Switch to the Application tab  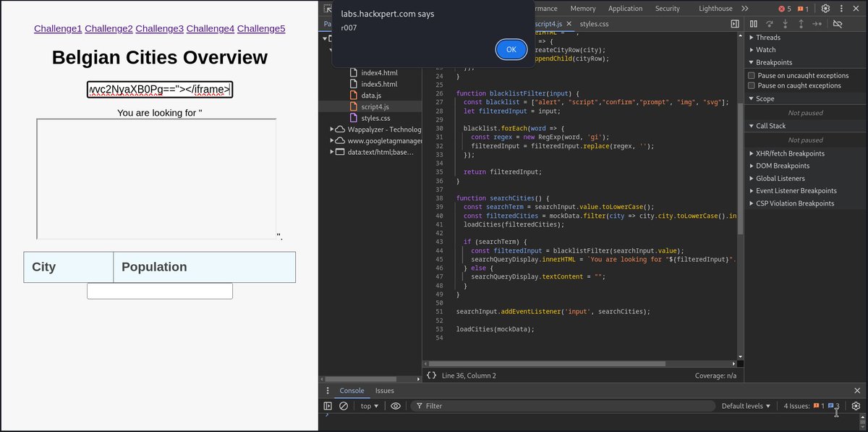625,9
